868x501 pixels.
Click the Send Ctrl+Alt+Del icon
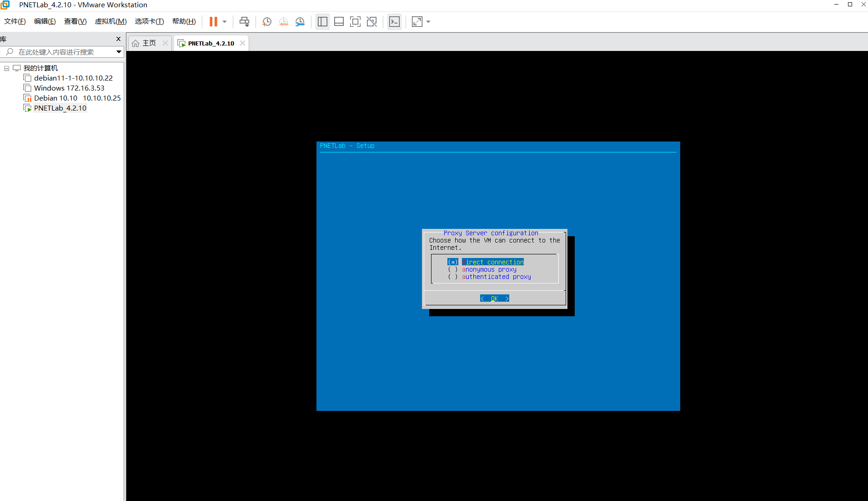tap(244, 21)
